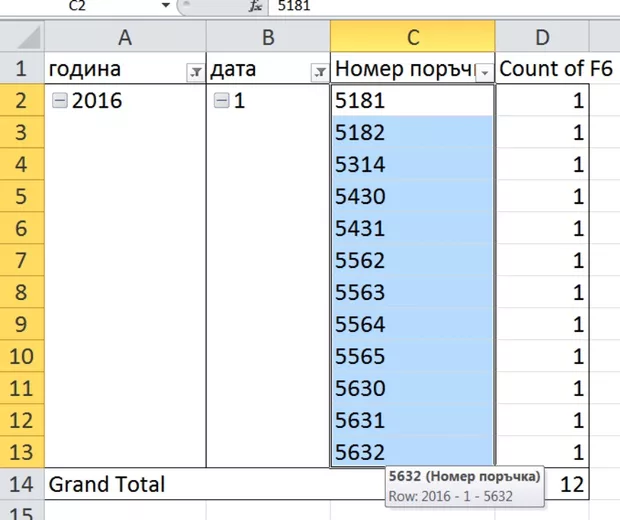
Task: Open the дата column filter button
Action: click(x=320, y=72)
